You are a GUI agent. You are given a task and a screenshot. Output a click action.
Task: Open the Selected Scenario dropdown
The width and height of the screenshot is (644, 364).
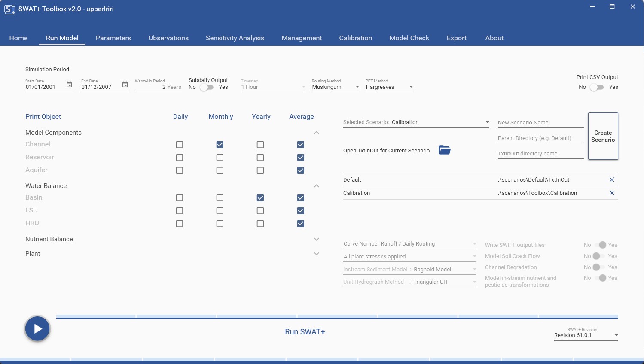coord(416,122)
